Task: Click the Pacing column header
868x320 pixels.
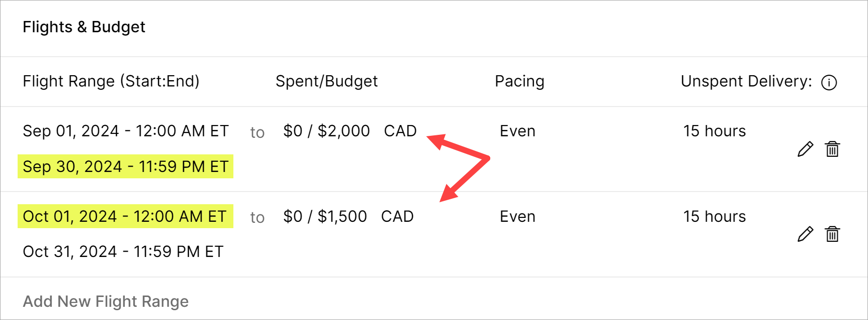Action: click(x=519, y=81)
